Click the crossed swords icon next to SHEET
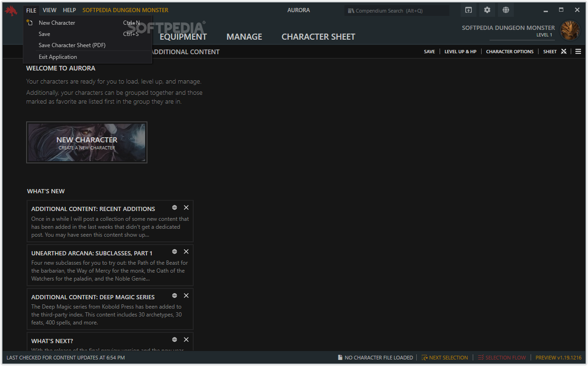 click(x=564, y=51)
